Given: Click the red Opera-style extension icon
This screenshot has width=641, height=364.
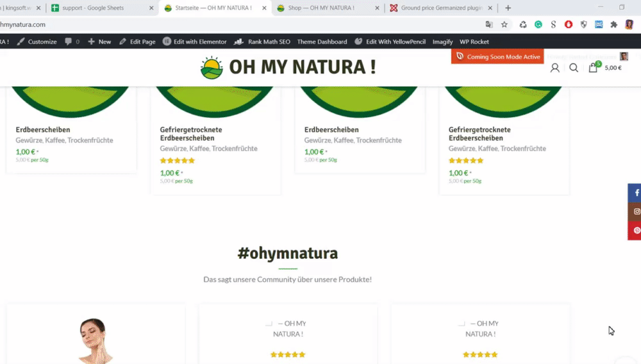Looking at the screenshot, I should coord(568,24).
